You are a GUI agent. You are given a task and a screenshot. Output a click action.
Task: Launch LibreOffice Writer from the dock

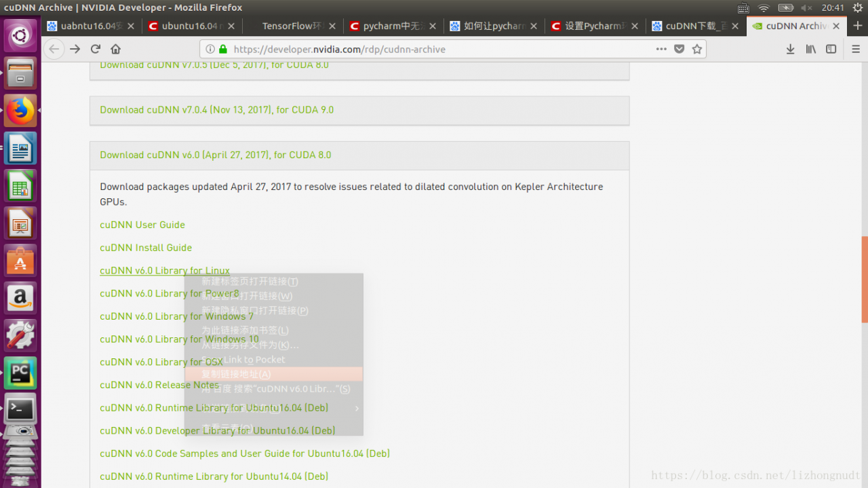coord(20,147)
